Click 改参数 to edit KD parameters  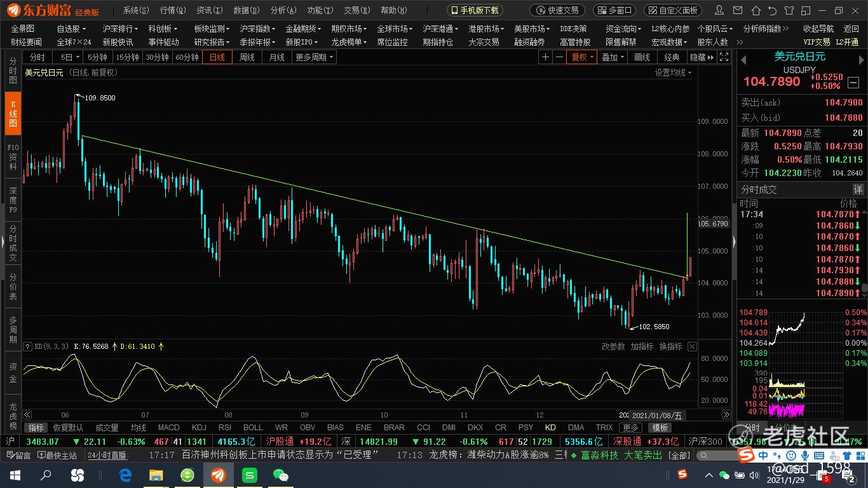pyautogui.click(x=613, y=346)
